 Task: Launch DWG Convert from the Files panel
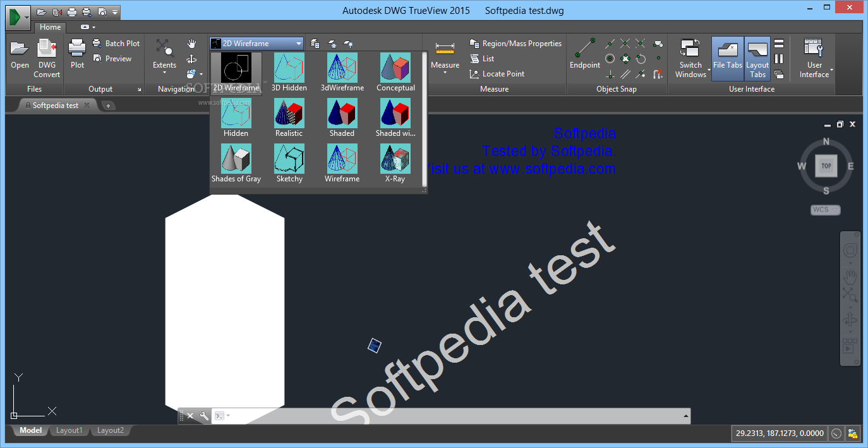click(47, 58)
